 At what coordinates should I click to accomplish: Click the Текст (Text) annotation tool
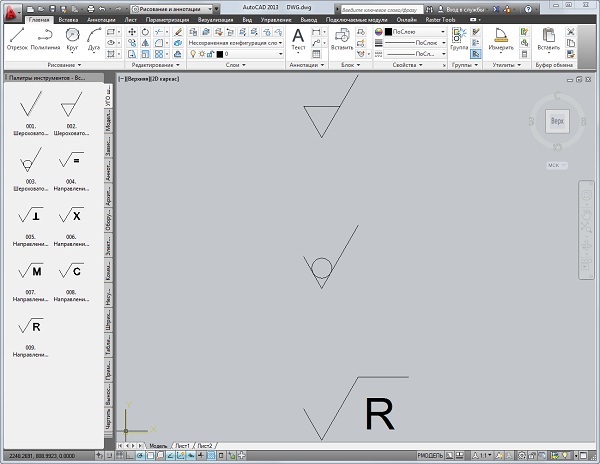(298, 38)
